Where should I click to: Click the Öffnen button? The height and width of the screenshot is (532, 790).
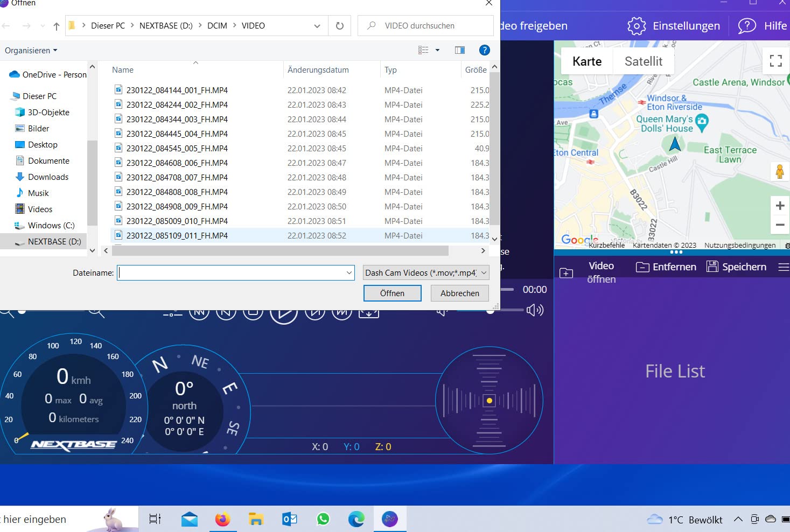392,293
